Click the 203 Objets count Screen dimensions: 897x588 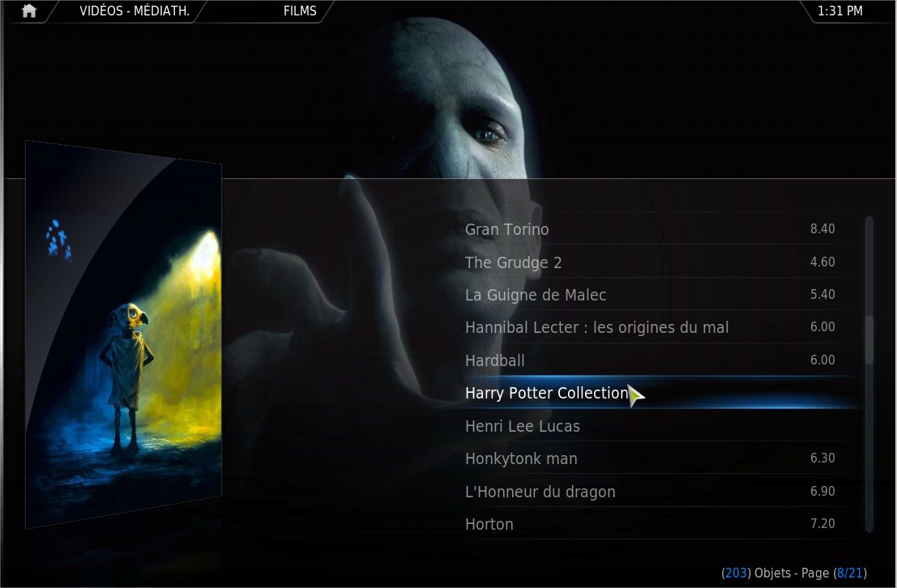(x=756, y=573)
